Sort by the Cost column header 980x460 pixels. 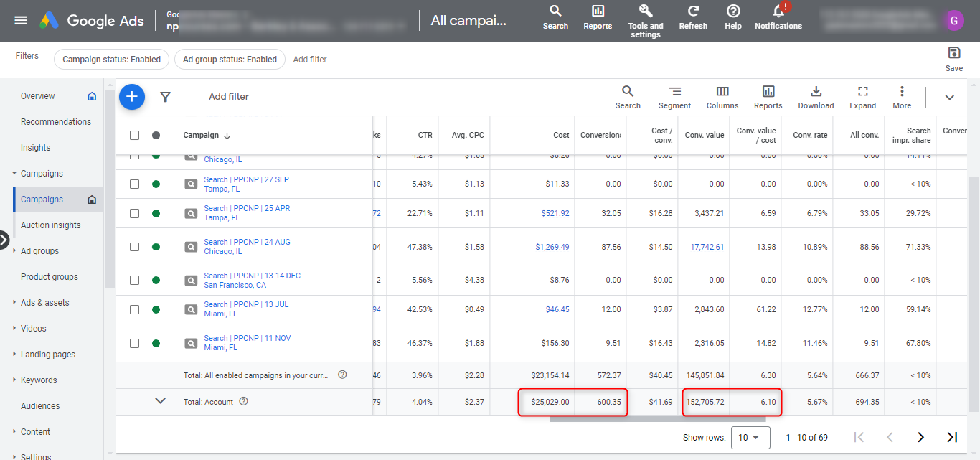[x=562, y=135]
